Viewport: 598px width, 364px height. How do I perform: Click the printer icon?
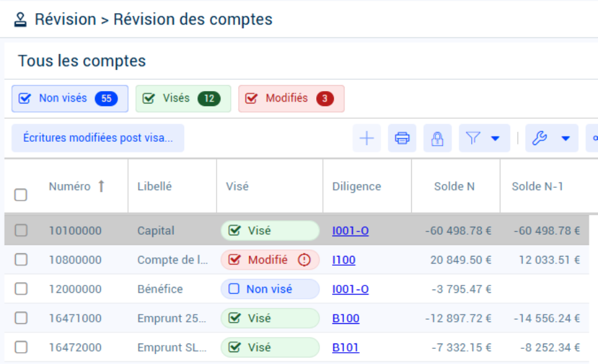pyautogui.click(x=402, y=138)
